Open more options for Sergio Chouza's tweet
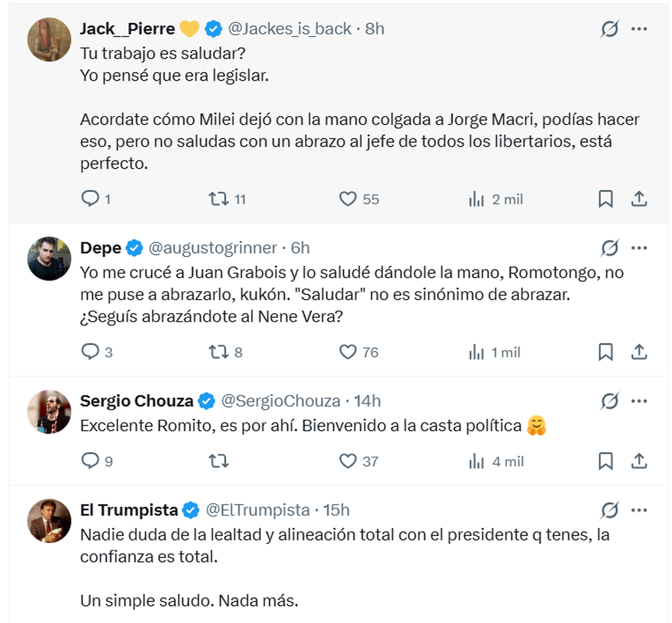Screen dimensions: 672x623 click(639, 401)
